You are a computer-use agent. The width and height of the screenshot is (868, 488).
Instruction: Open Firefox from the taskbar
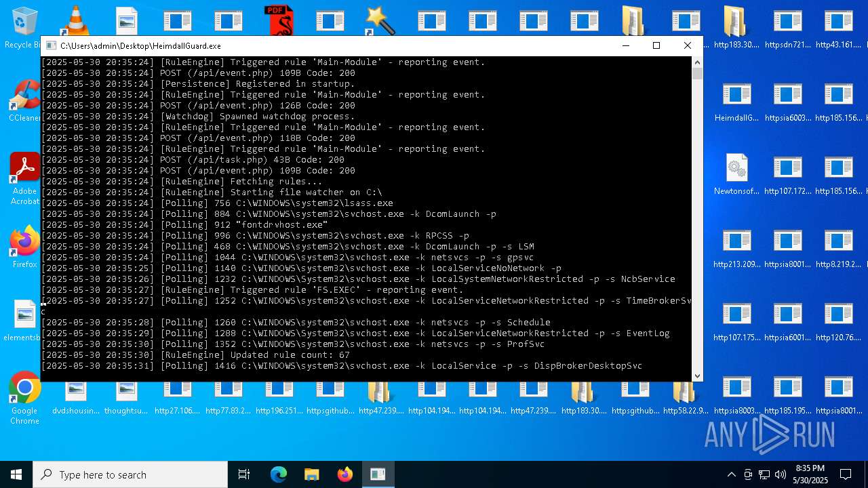coord(344,474)
